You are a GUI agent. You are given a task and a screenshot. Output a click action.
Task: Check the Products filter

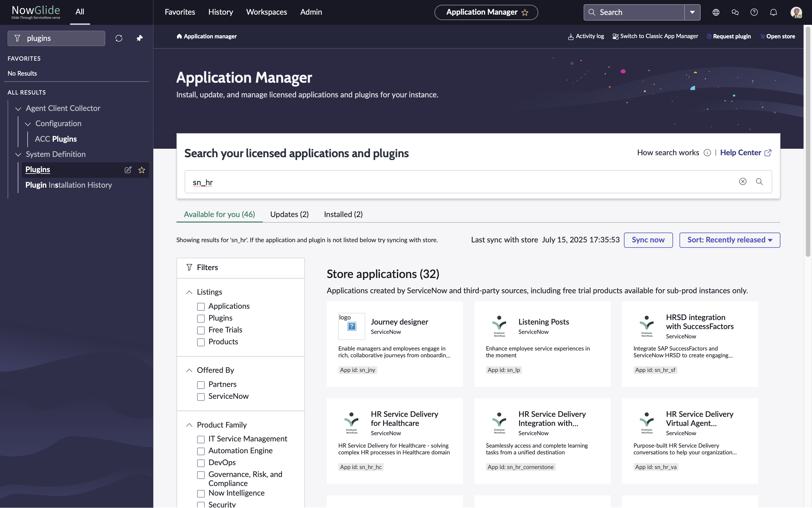click(201, 342)
